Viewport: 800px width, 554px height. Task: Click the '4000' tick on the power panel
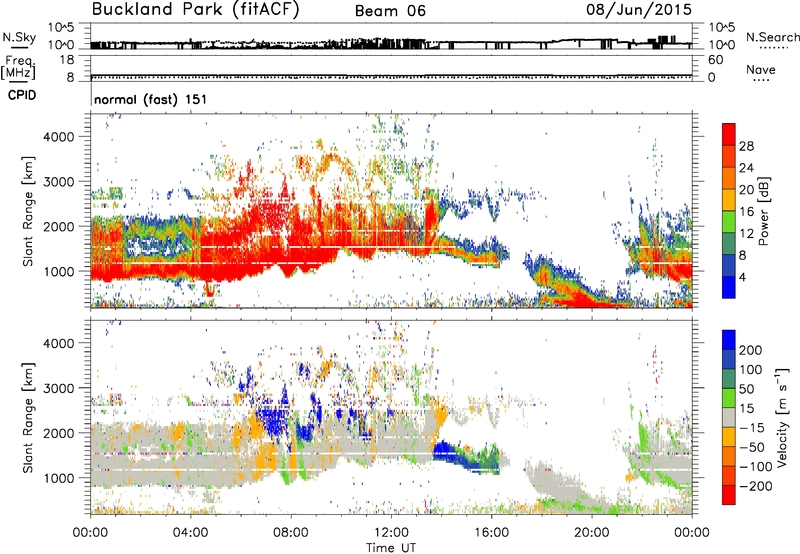click(59, 137)
